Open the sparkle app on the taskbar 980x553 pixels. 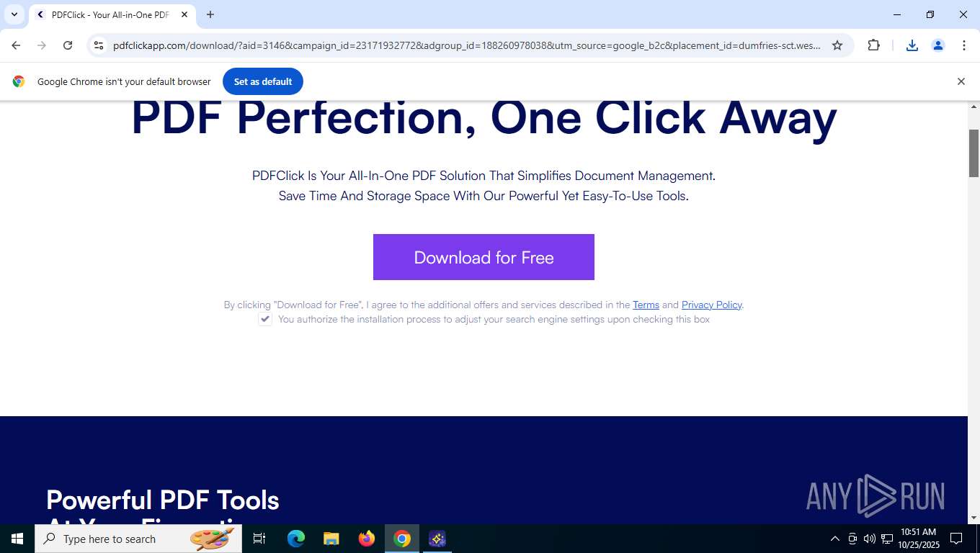point(437,539)
